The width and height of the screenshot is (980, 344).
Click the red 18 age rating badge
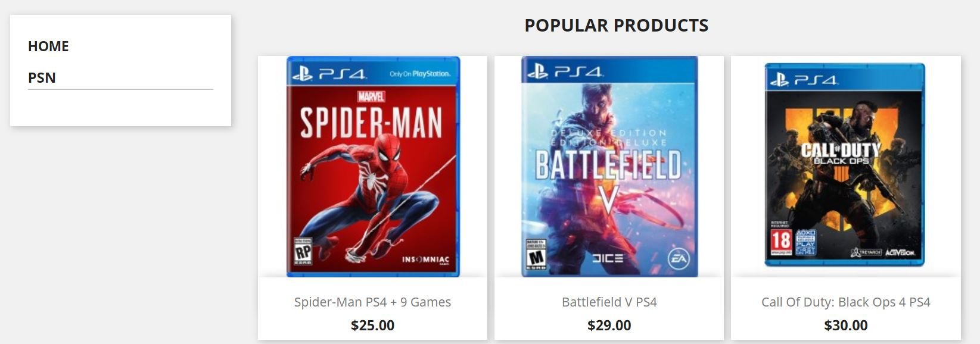tap(781, 242)
